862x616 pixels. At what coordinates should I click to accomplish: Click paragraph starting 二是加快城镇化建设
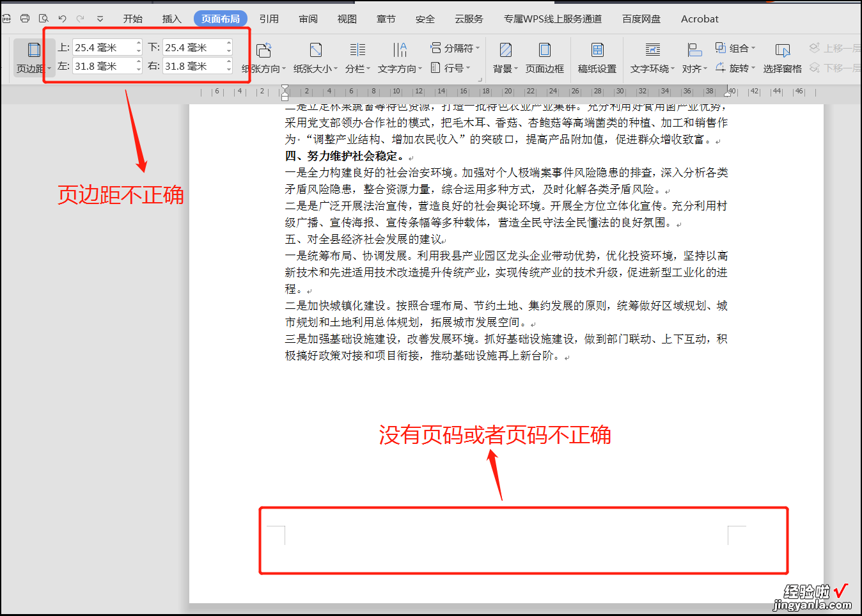click(506, 314)
